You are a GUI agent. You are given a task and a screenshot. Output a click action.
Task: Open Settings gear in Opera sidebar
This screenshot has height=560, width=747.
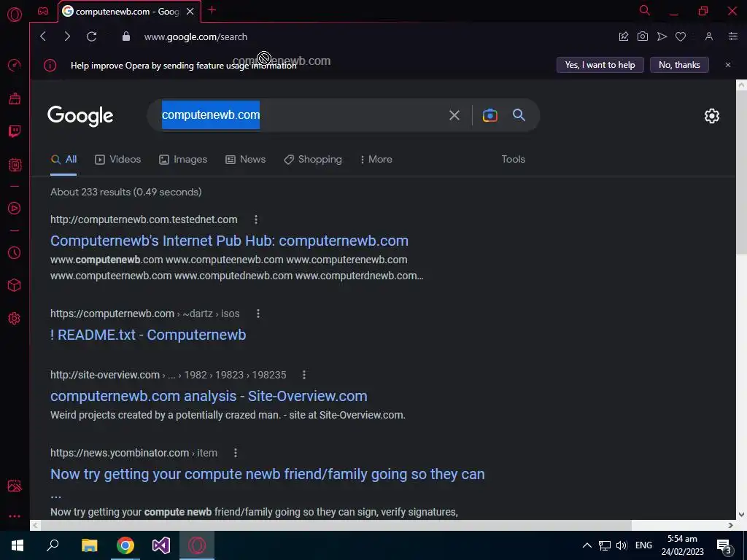pyautogui.click(x=15, y=318)
